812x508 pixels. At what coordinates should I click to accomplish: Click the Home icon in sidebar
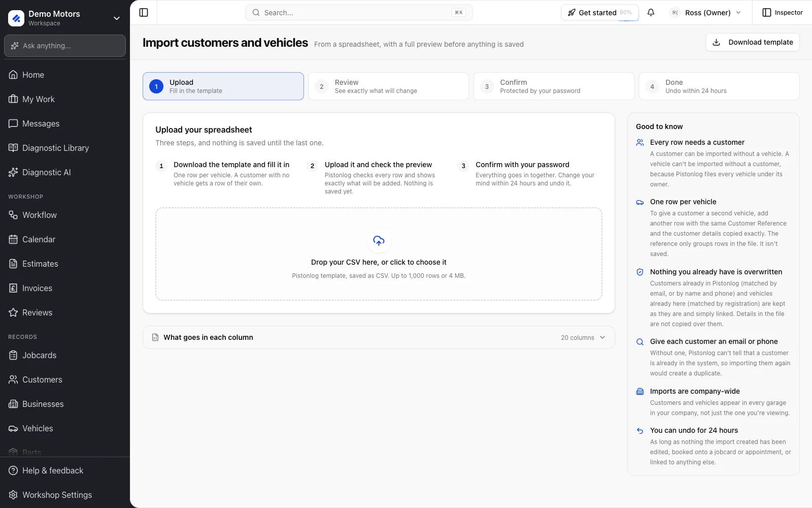pos(13,75)
